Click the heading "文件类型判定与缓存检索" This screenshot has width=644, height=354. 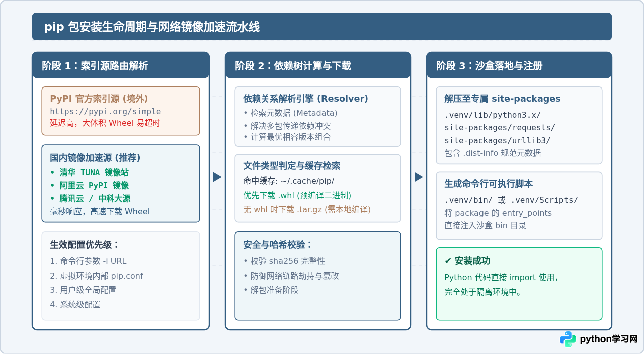[x=292, y=166]
